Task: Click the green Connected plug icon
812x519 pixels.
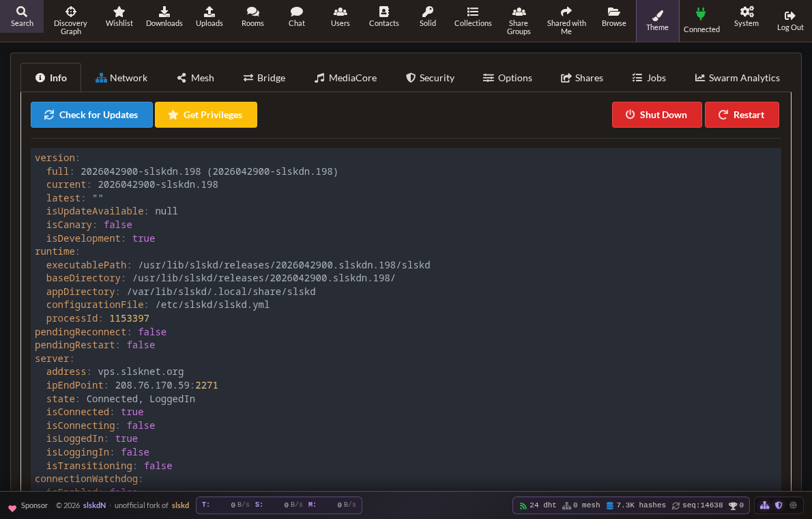Action: pos(701,14)
